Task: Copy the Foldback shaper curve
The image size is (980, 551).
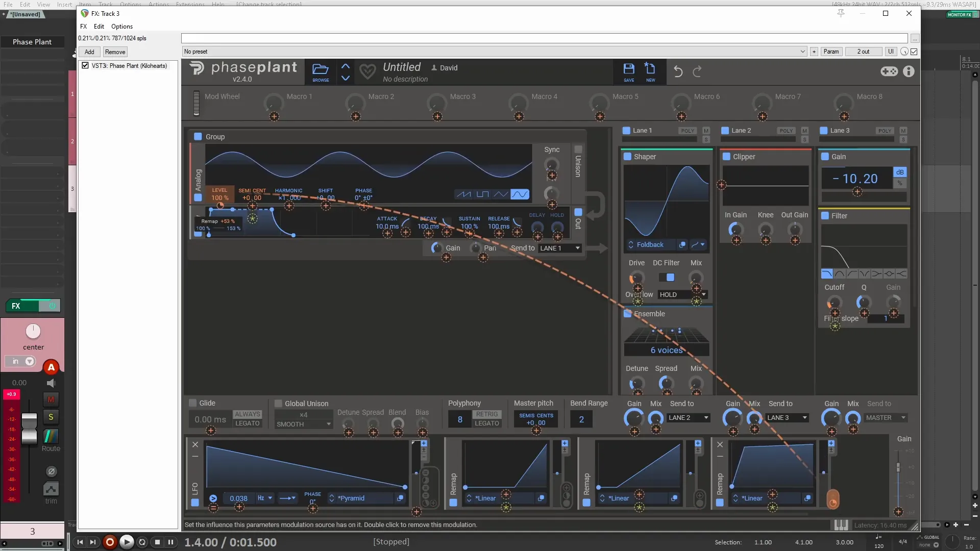Action: coord(682,245)
